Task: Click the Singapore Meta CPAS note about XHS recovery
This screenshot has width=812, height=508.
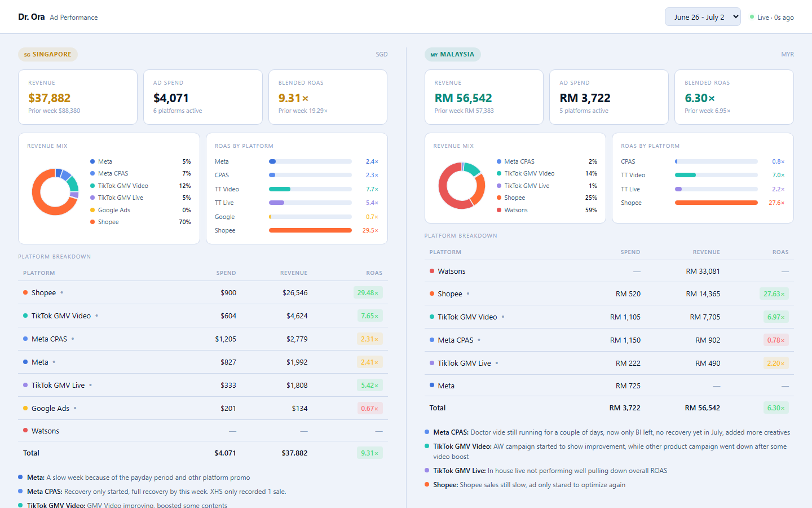Action: tap(157, 492)
